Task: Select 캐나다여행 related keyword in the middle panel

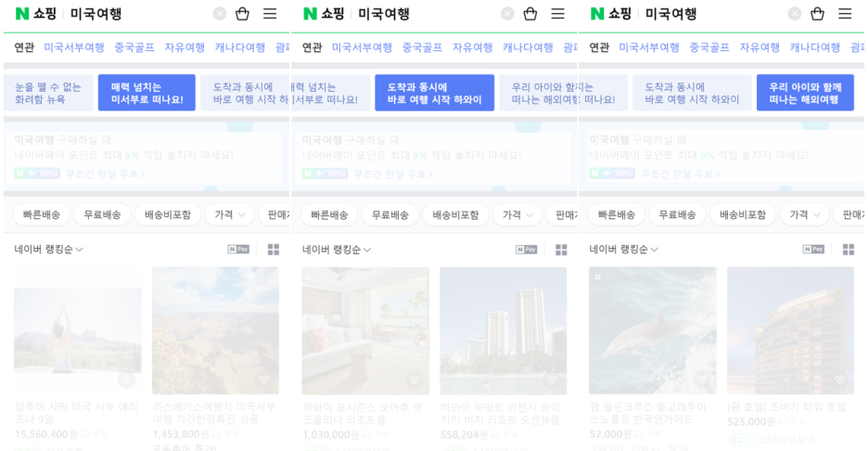Action: click(x=528, y=47)
